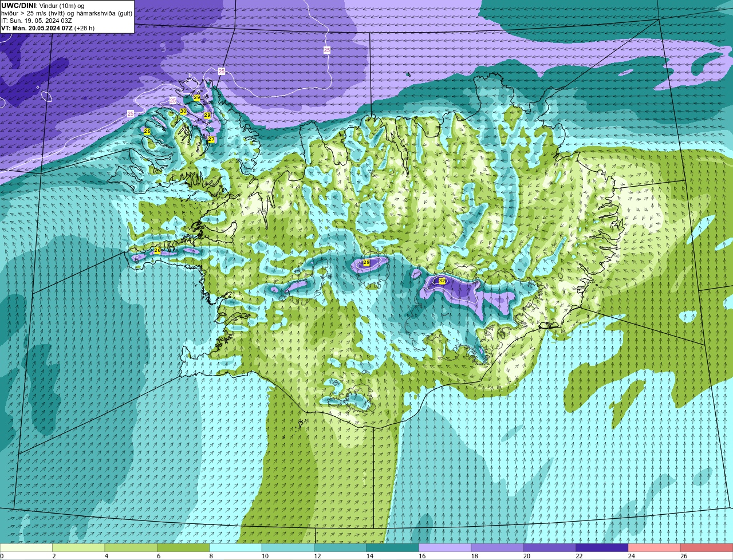Click the yellow '32' max gust label

click(442, 281)
